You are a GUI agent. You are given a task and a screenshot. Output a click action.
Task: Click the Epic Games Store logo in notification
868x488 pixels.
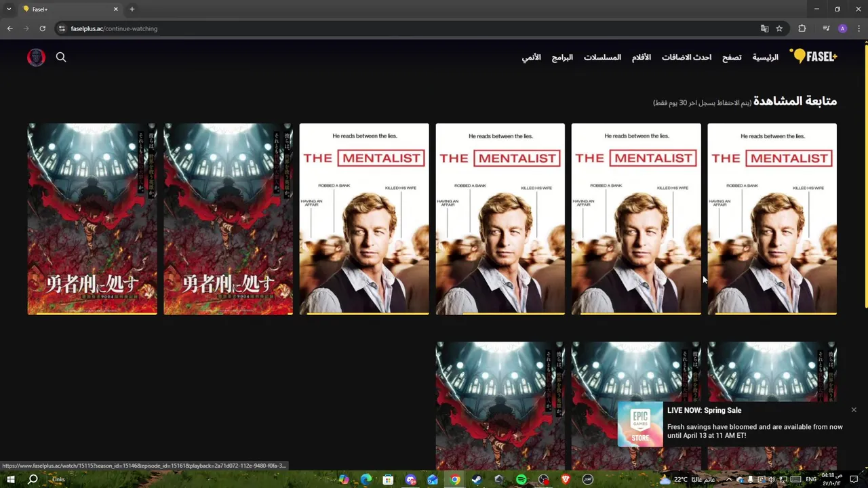tap(640, 425)
